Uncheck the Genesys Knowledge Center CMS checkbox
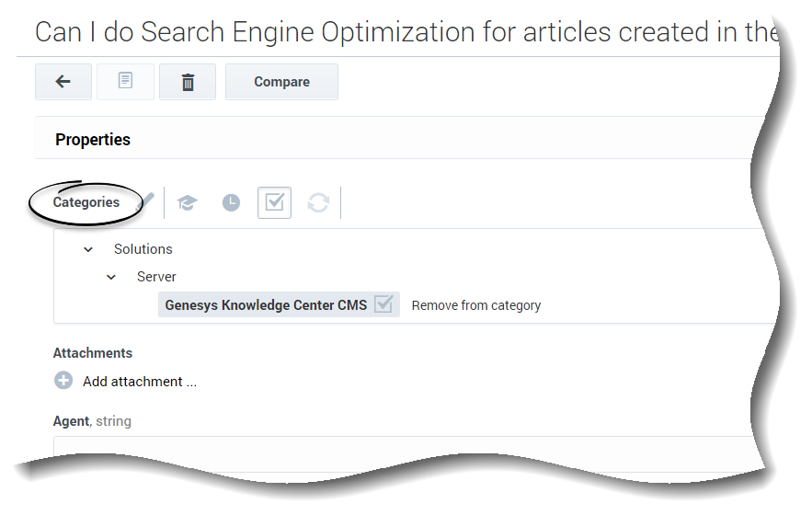 [383, 304]
